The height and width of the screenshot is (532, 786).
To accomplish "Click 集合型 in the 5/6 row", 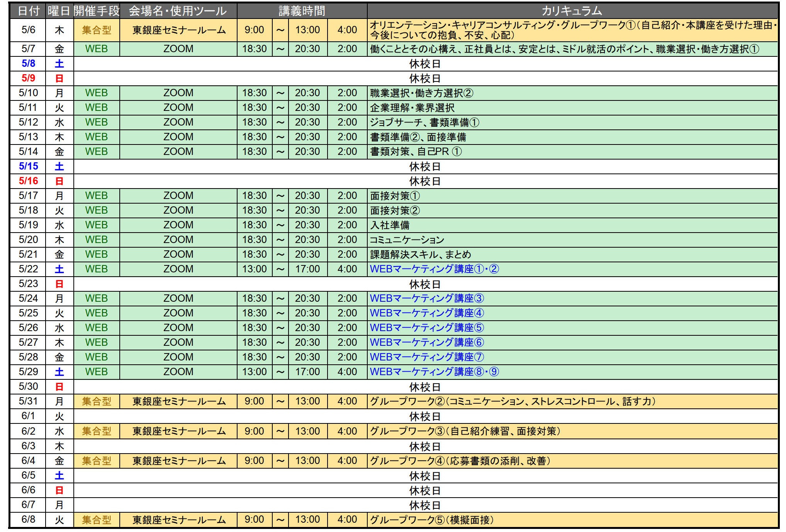I will (x=97, y=30).
